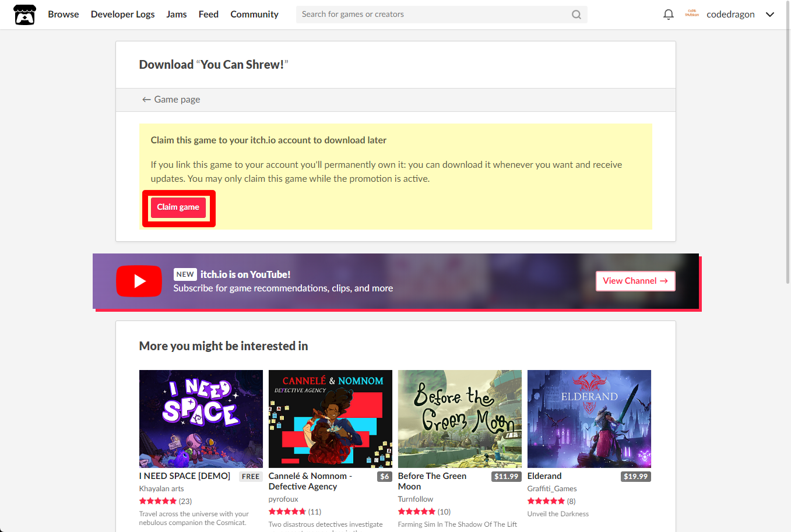The image size is (791, 532).
Task: Click the NEW badge on YouTube banner
Action: point(185,274)
